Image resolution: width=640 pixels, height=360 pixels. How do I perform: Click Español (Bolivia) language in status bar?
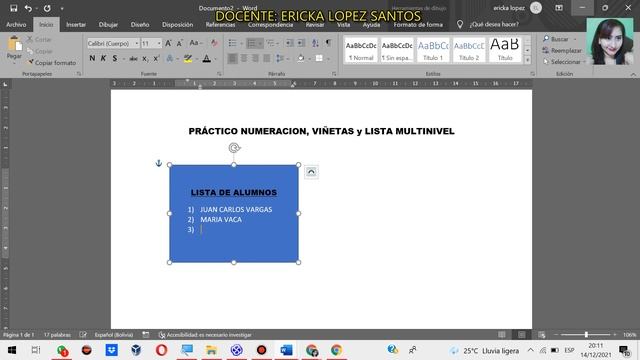click(114, 335)
